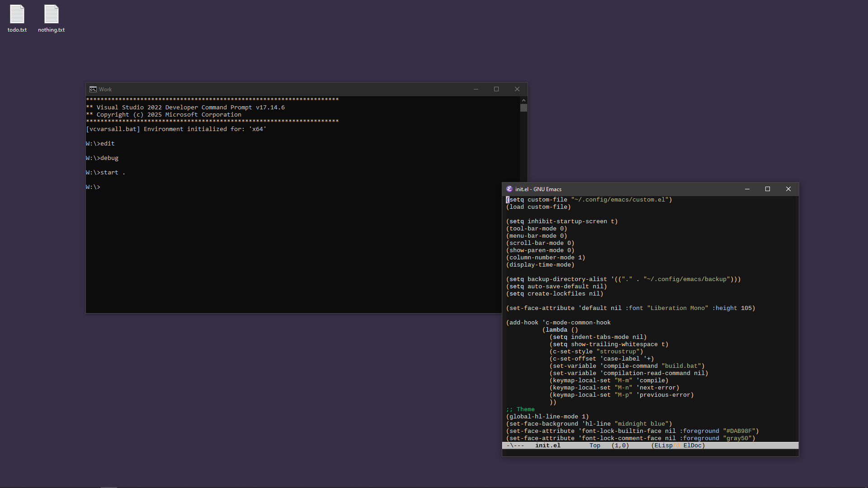Click the "#DAB98F" foreground color string
Image resolution: width=868 pixels, height=488 pixels.
pos(739,431)
